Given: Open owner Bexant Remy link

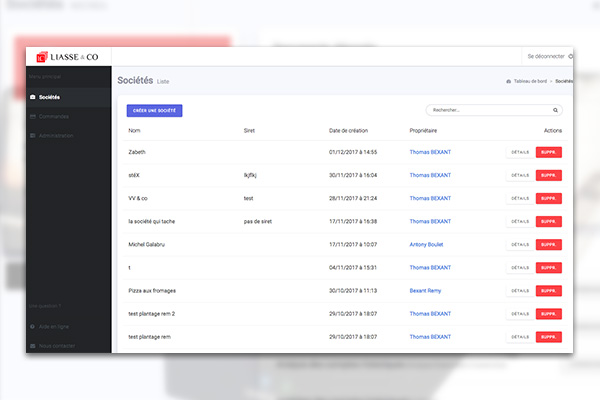Looking at the screenshot, I should click(x=425, y=291).
